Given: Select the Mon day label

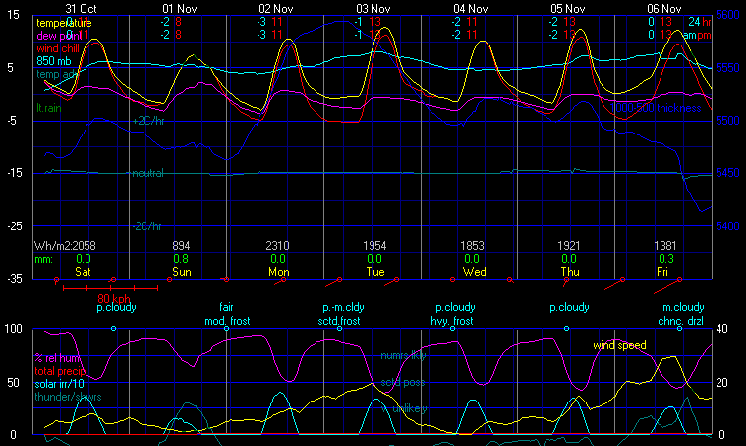Looking at the screenshot, I should 279,272.
